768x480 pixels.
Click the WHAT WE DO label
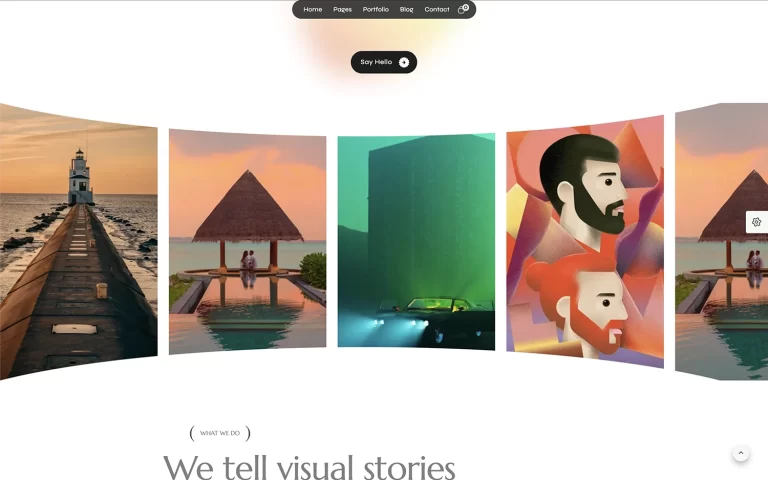click(220, 433)
